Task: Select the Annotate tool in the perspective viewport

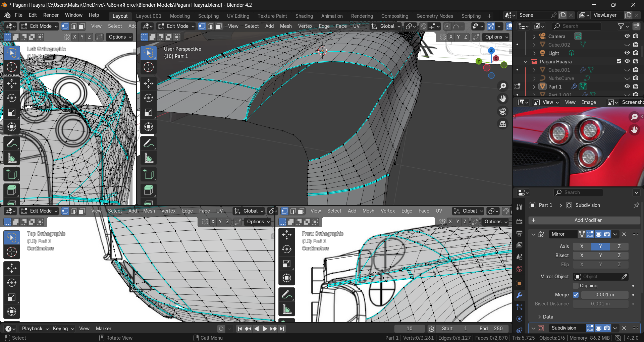Action: pyautogui.click(x=148, y=144)
